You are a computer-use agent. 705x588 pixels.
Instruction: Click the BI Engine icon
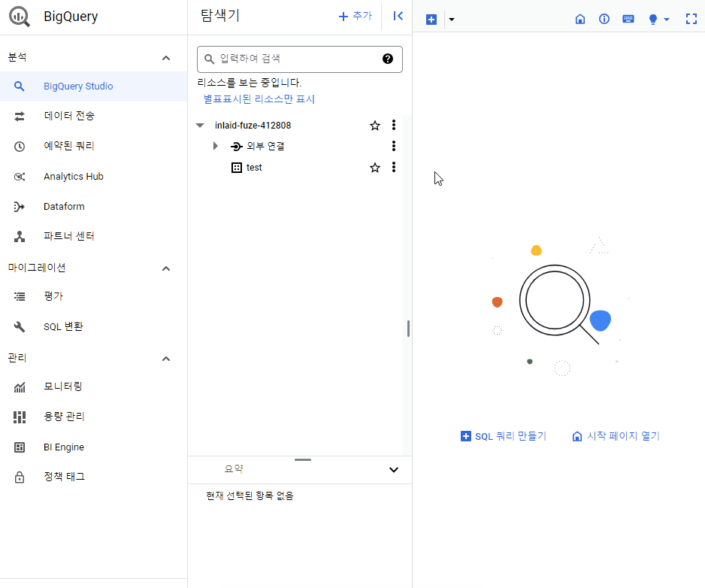click(20, 447)
